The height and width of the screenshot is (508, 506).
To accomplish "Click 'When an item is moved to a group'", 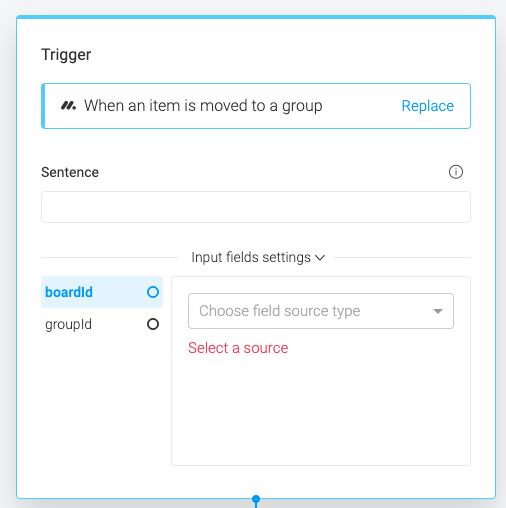I will tap(203, 106).
